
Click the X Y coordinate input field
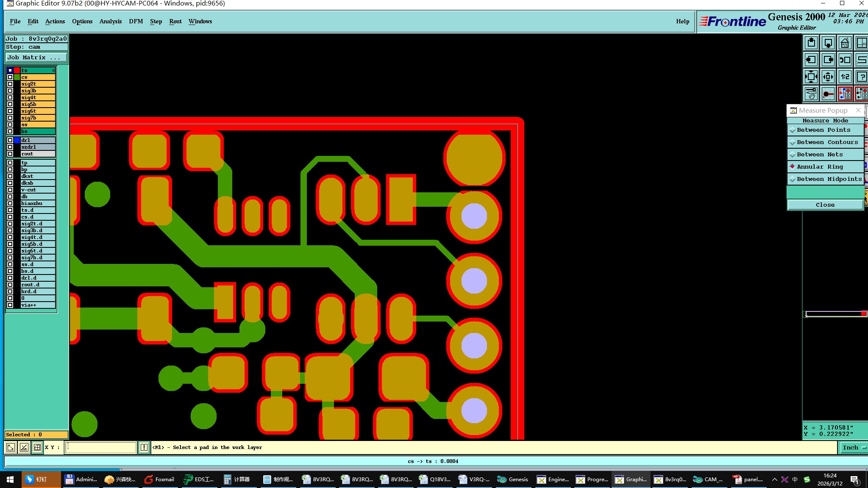(101, 447)
